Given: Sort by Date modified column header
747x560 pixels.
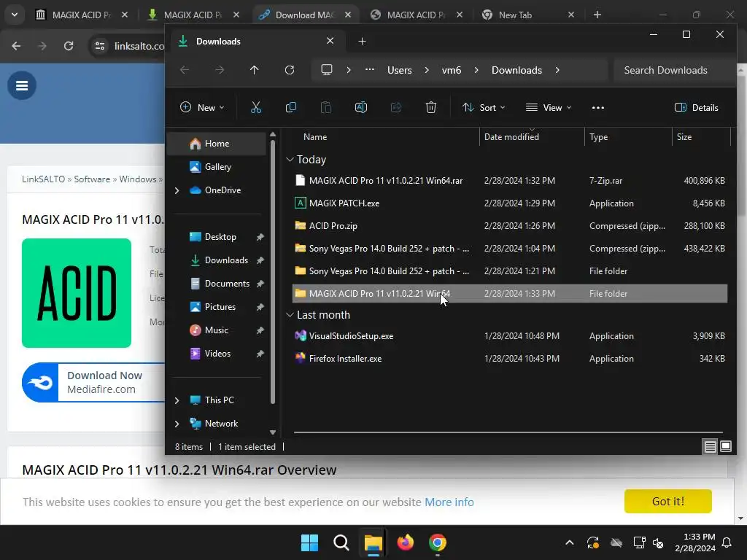Looking at the screenshot, I should click(532, 136).
